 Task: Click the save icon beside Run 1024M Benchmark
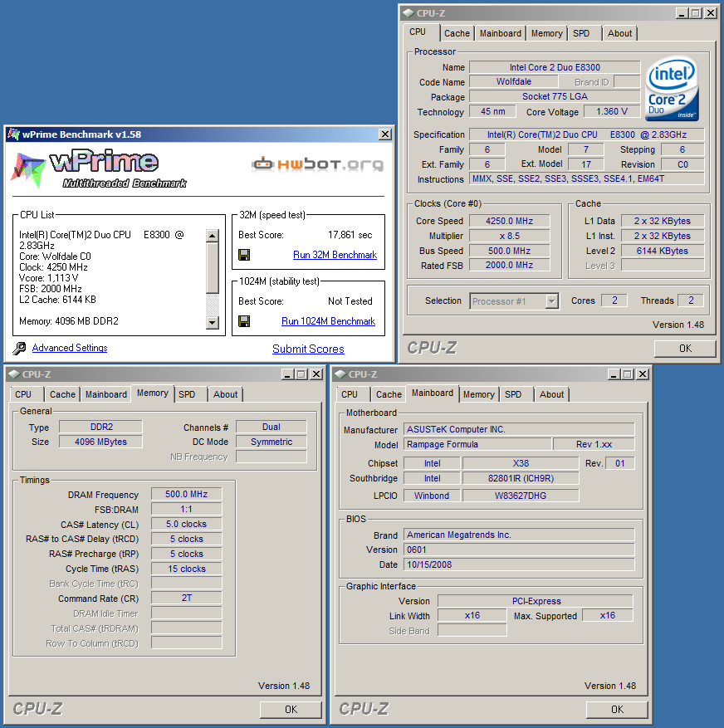pyautogui.click(x=244, y=320)
